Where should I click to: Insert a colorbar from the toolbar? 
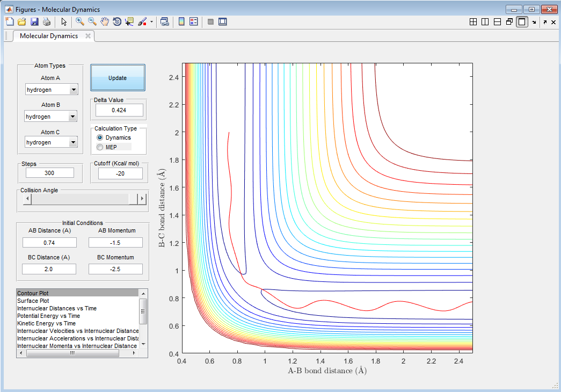pyautogui.click(x=181, y=21)
